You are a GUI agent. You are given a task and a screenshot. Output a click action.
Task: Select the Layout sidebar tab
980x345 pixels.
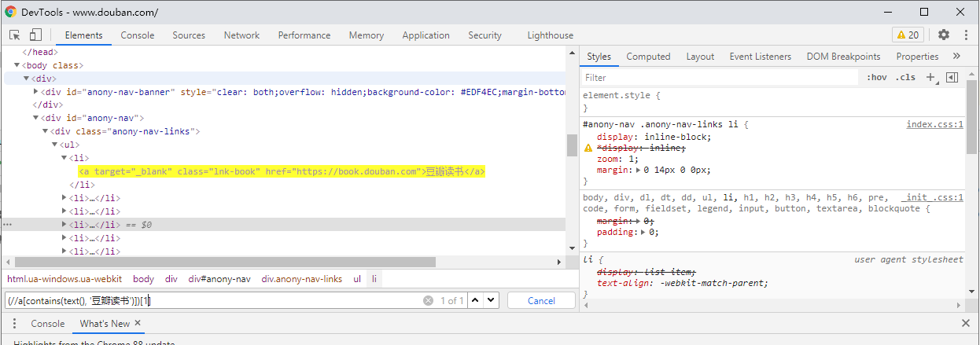[700, 56]
